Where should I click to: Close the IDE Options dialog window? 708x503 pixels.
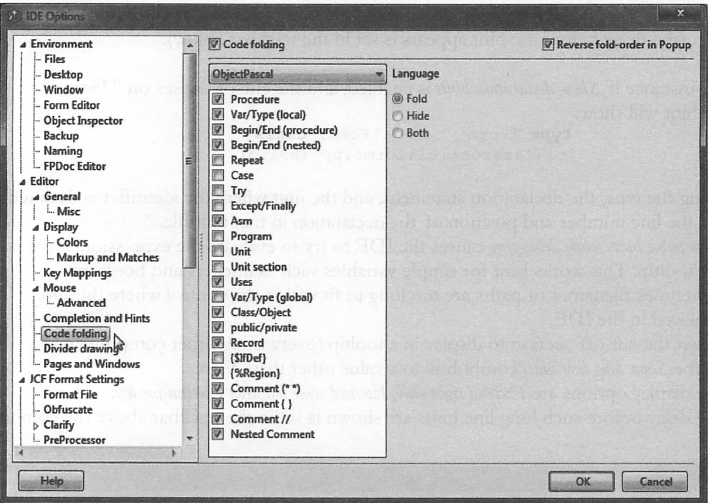(682, 11)
